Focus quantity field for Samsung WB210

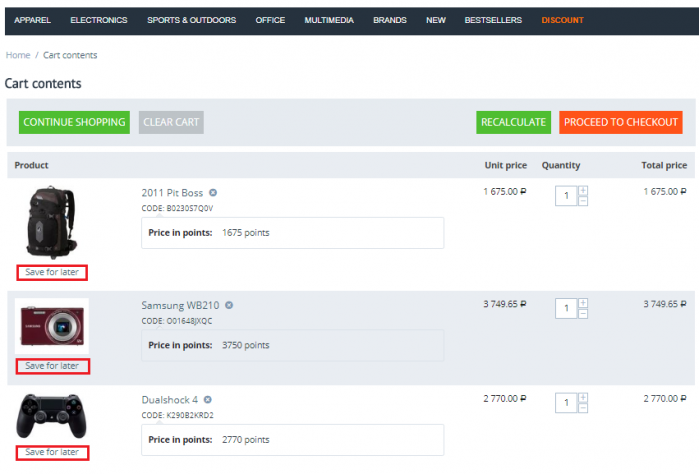pyautogui.click(x=566, y=308)
